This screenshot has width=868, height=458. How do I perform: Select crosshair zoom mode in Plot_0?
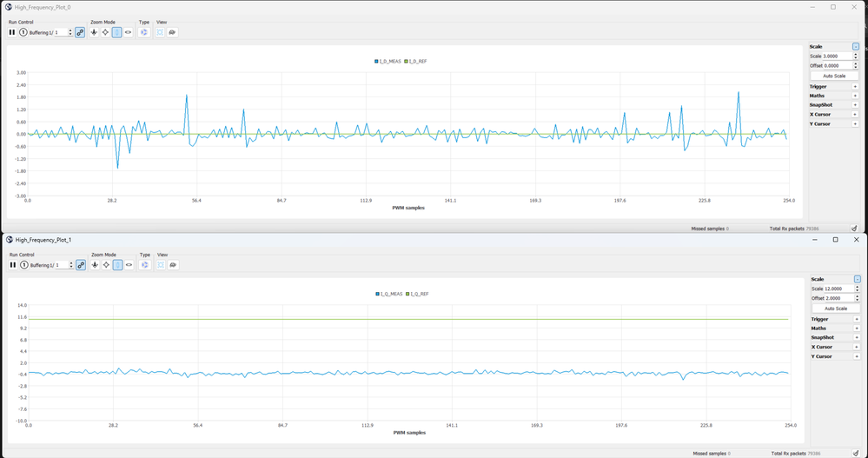click(x=106, y=32)
